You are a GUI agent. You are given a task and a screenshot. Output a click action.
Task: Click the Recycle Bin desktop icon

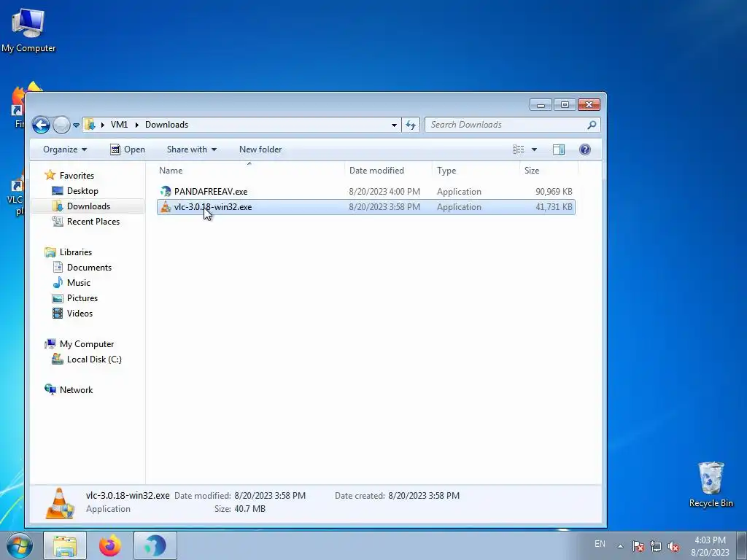711,478
